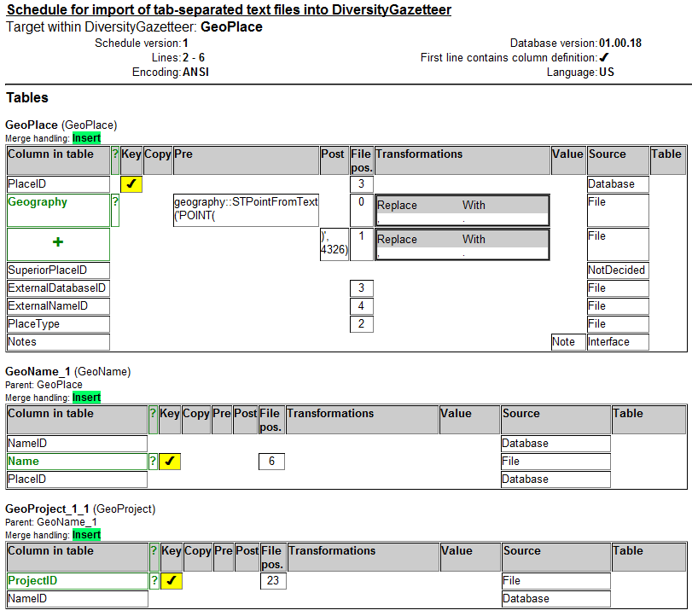The image size is (692, 616).
Task: Click the NameID cell in GeoName_1 table
Action: coord(78,444)
